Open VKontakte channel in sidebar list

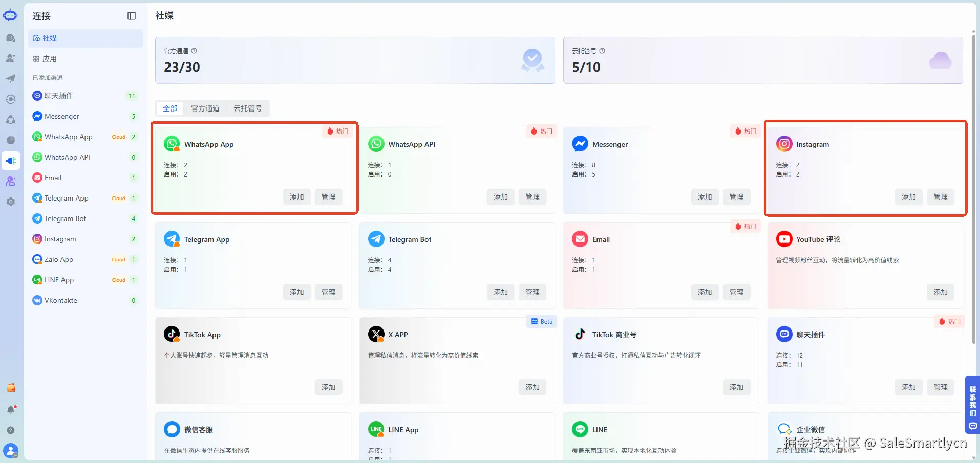pos(86,300)
